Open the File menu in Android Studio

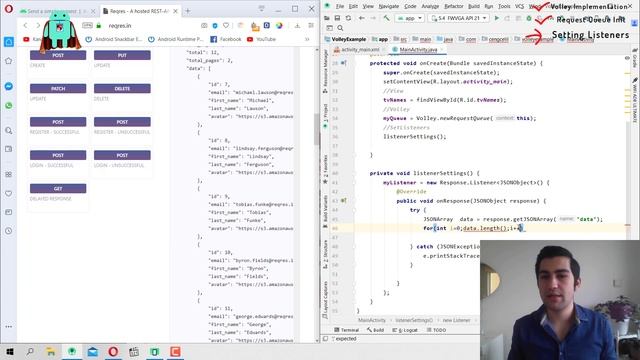(340, 6)
